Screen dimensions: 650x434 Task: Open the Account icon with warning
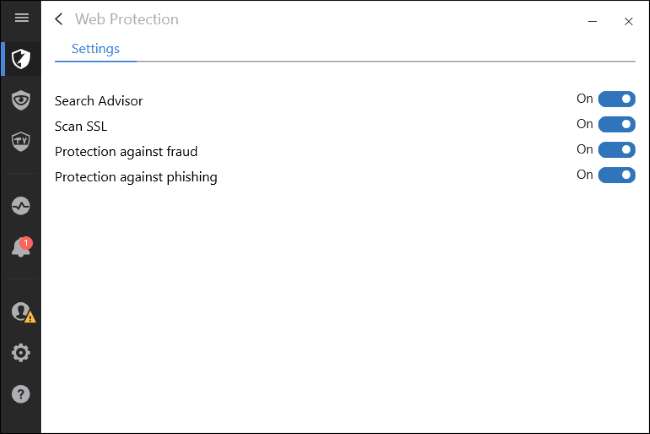(x=21, y=312)
